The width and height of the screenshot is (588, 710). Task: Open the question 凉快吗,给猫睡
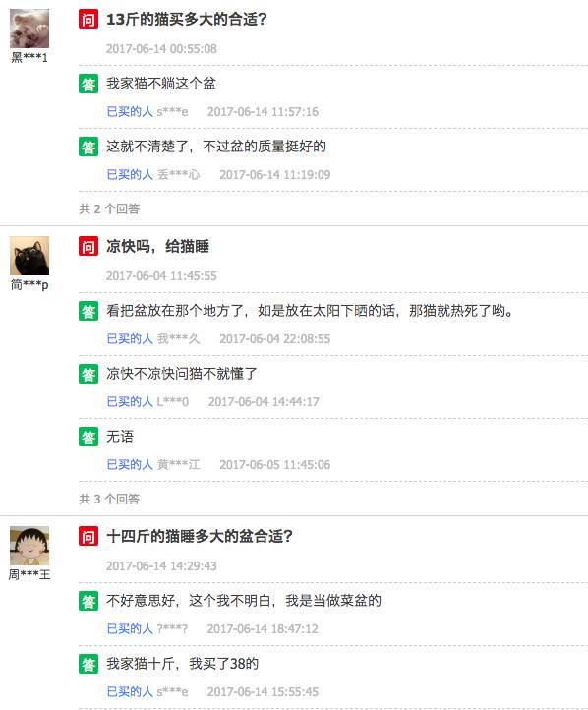[x=157, y=246]
